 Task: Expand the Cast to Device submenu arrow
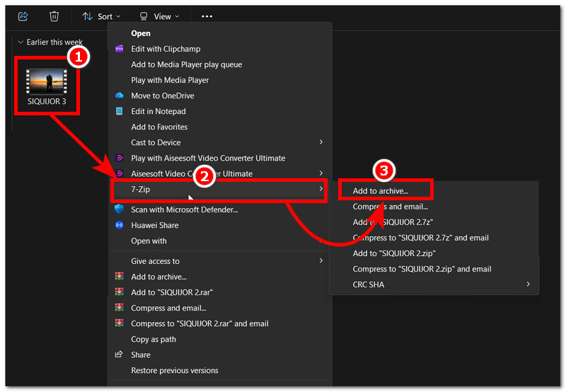(x=321, y=142)
